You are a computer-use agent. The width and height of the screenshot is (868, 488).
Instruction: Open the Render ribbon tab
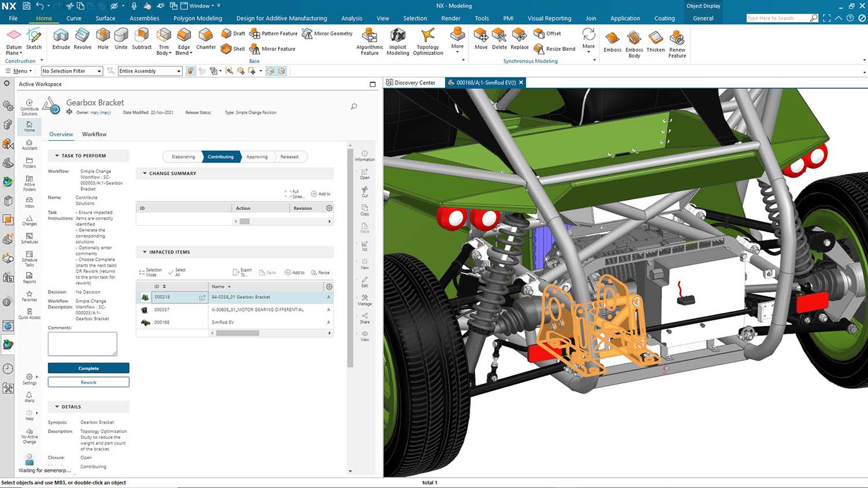tap(451, 18)
